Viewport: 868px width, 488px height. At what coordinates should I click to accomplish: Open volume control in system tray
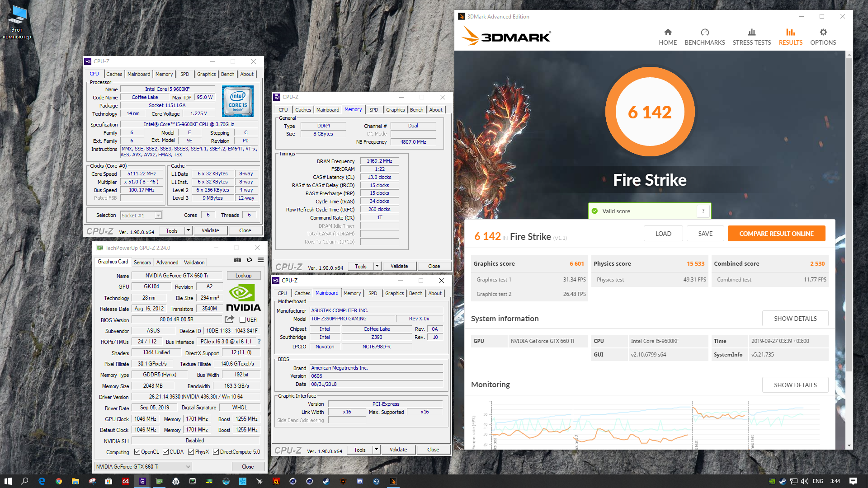tap(805, 481)
